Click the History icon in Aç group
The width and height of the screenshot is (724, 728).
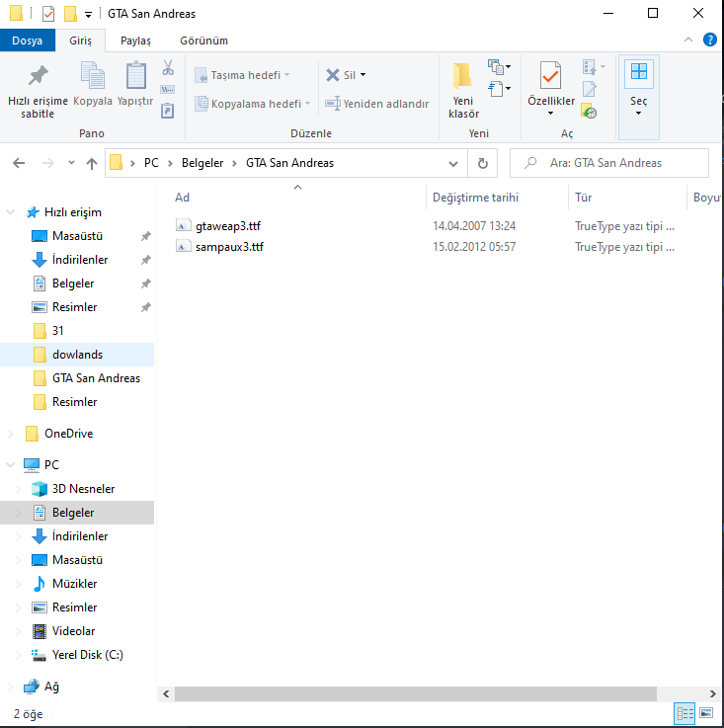click(589, 111)
